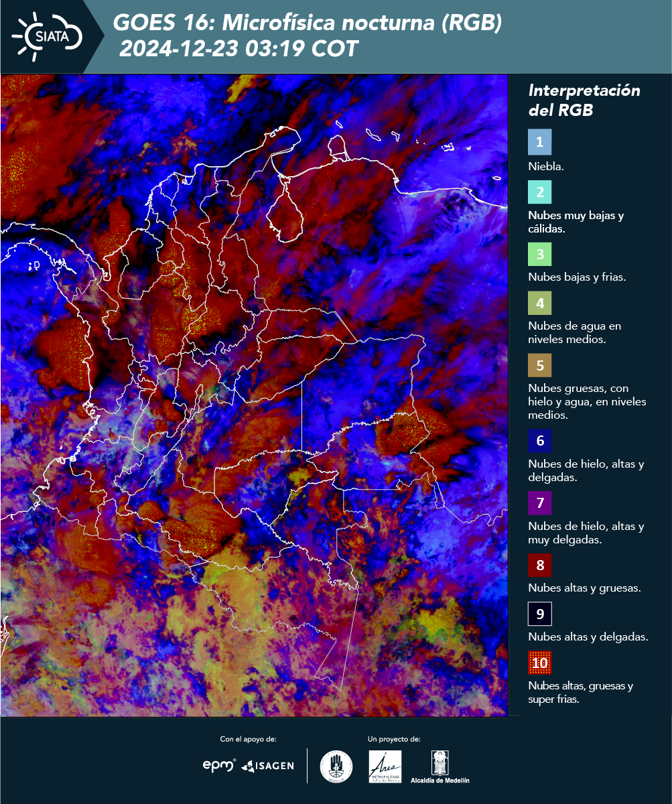Viewport: 672px width, 804px height.
Task: Click the title 'GOES 16: Microfísica nocturna (RGB)'
Action: pos(307,23)
